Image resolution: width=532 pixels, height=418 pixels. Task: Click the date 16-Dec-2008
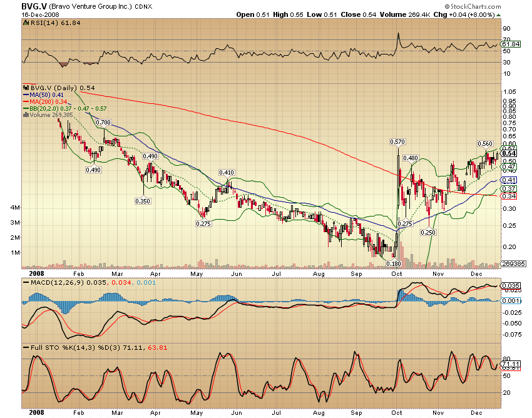pos(41,15)
